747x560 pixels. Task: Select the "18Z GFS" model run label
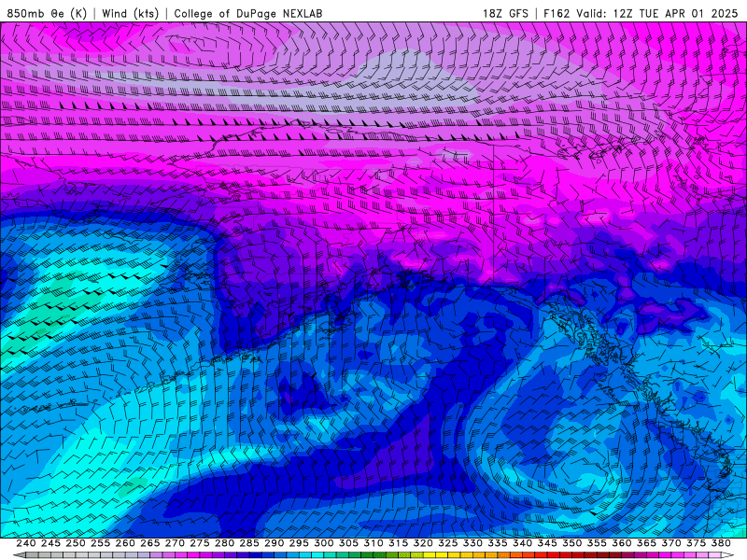(x=505, y=13)
